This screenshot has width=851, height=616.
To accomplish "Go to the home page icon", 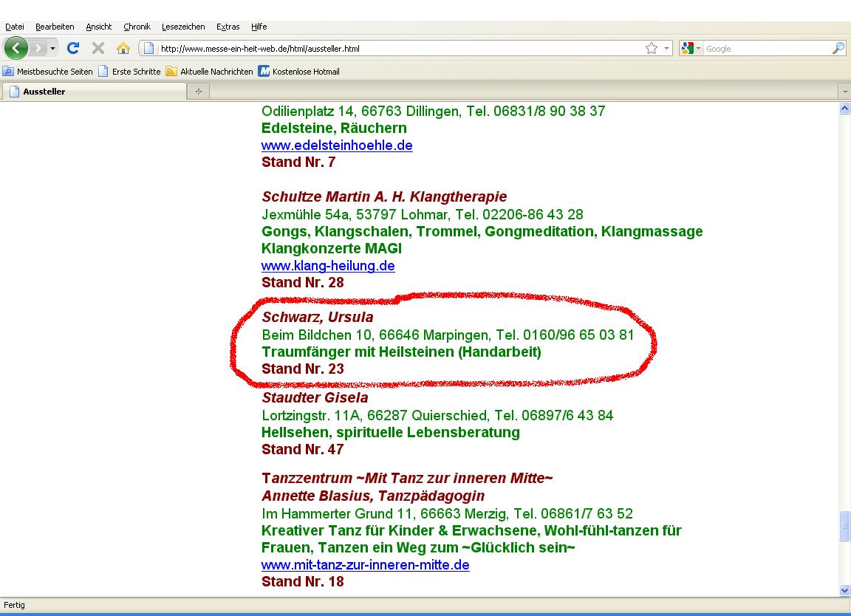I will coord(123,49).
